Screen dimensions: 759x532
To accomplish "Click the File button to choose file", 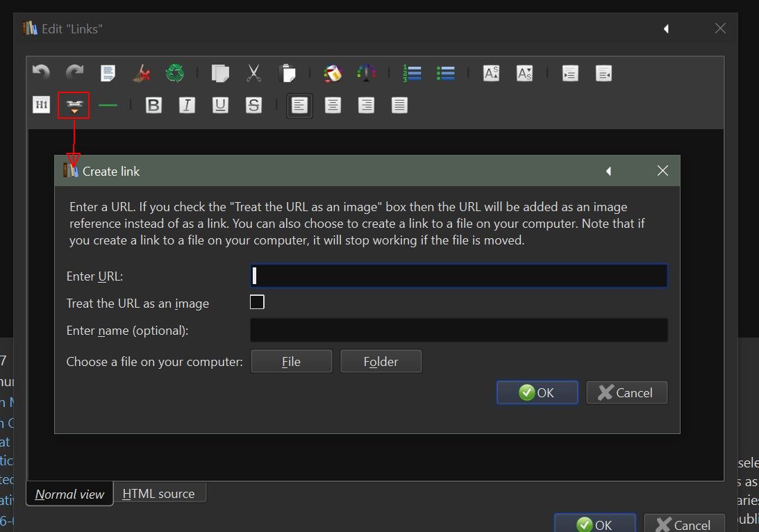I will (292, 362).
